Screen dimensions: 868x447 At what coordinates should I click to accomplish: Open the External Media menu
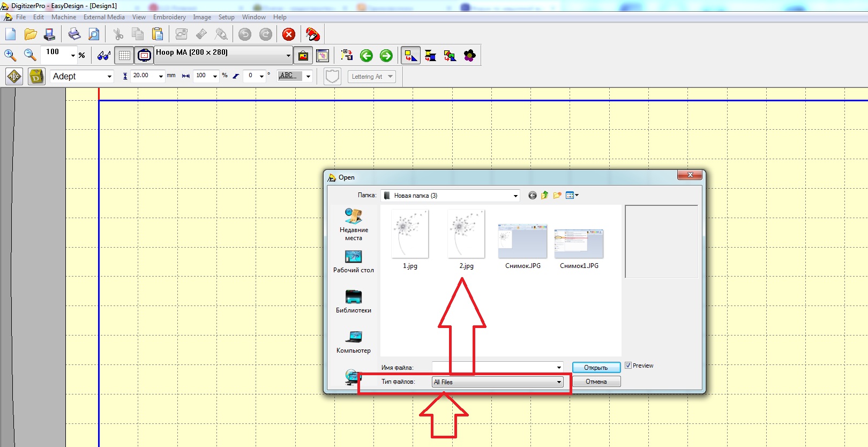click(104, 17)
